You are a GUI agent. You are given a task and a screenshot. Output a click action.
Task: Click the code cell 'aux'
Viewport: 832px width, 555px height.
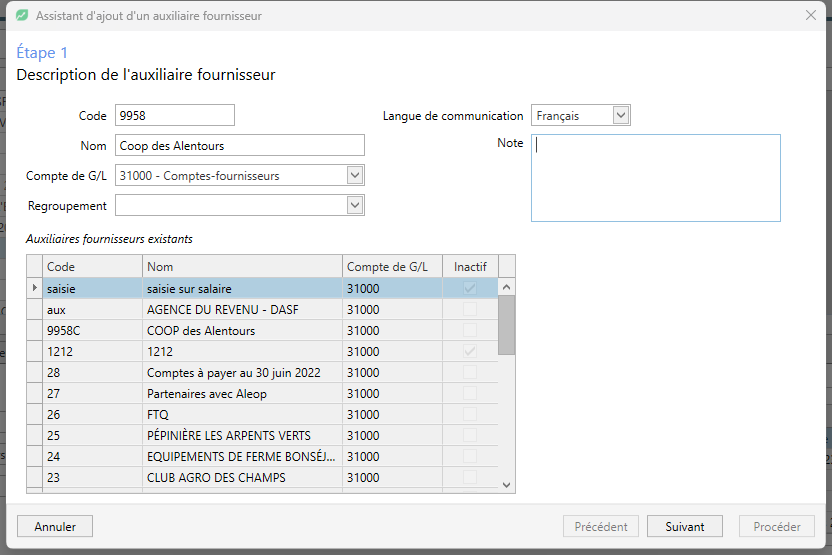pyautogui.click(x=92, y=309)
